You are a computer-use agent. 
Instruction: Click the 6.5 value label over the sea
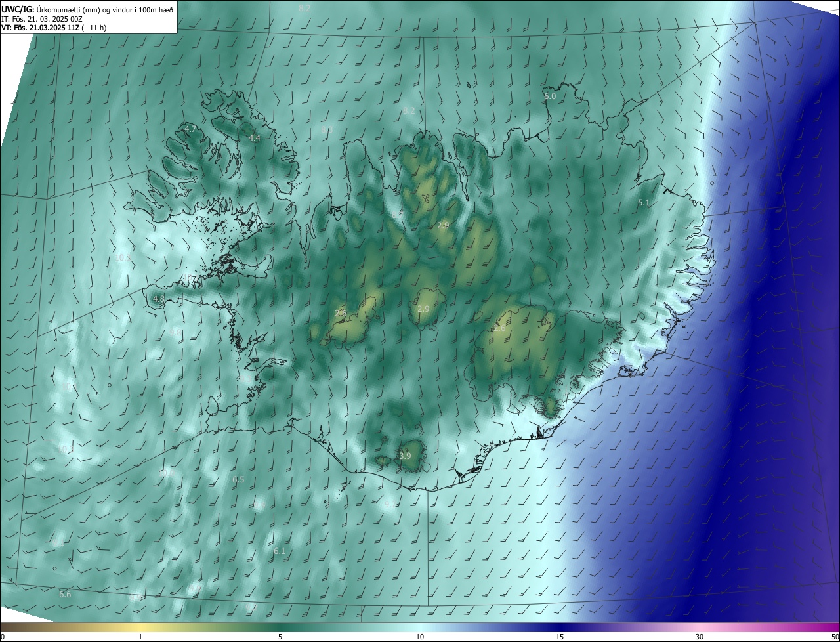(x=238, y=481)
